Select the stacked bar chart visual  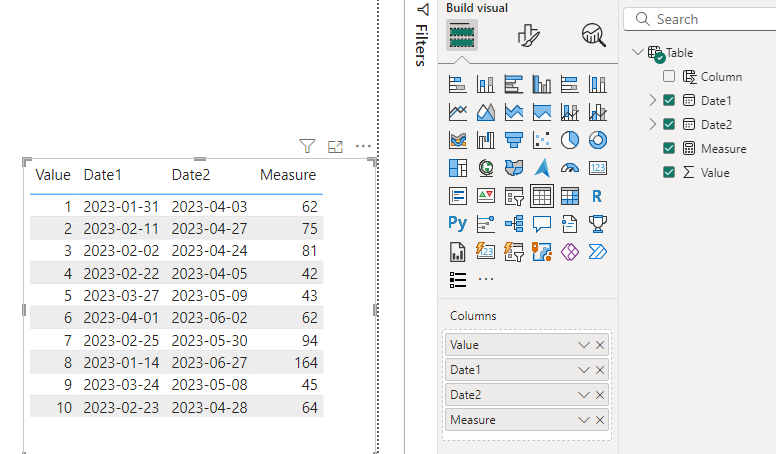pyautogui.click(x=457, y=84)
